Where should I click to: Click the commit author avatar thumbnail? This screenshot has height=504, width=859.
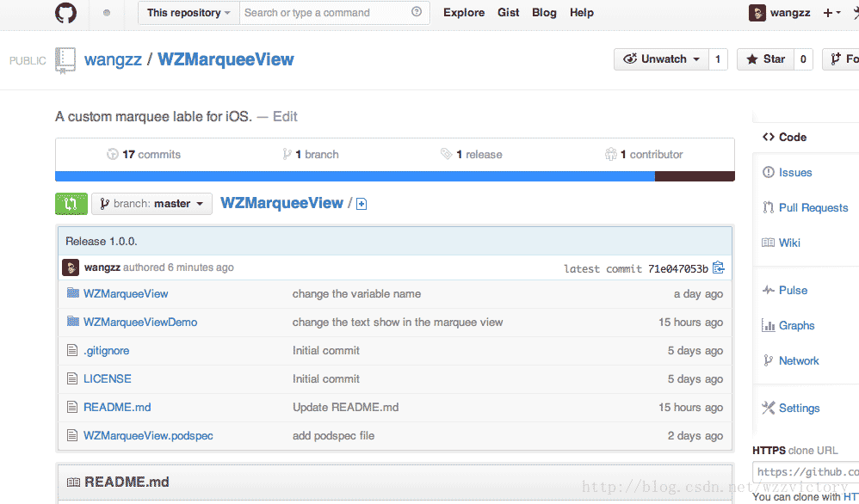(71, 267)
